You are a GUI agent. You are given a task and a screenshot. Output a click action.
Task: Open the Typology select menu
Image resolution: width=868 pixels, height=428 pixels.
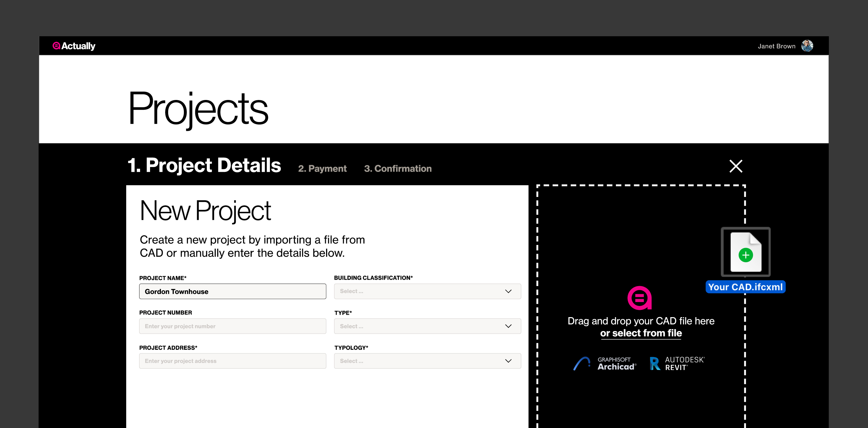click(x=427, y=361)
